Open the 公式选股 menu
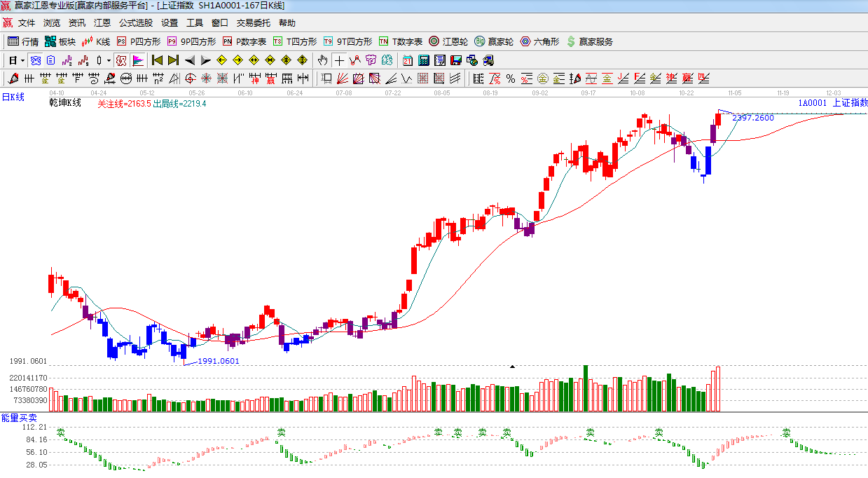 [135, 23]
